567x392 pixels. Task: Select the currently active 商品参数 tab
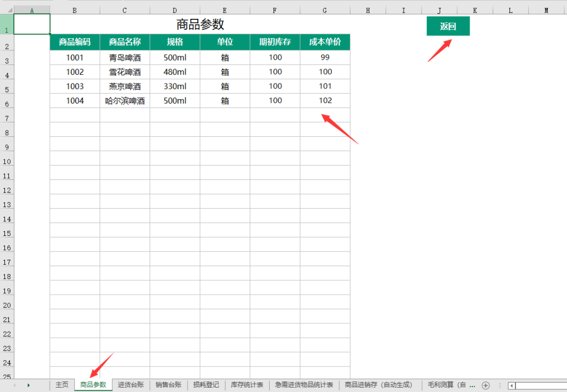(x=92, y=385)
